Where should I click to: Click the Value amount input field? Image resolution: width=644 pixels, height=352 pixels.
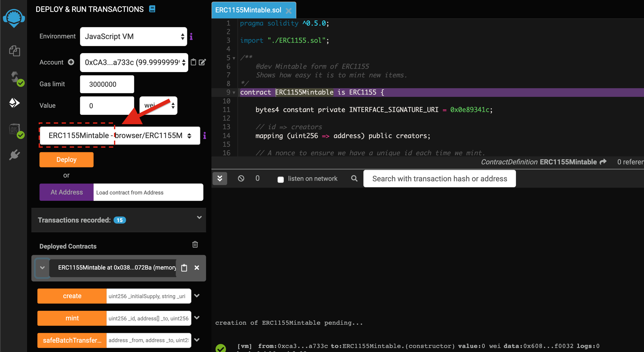pyautogui.click(x=107, y=106)
